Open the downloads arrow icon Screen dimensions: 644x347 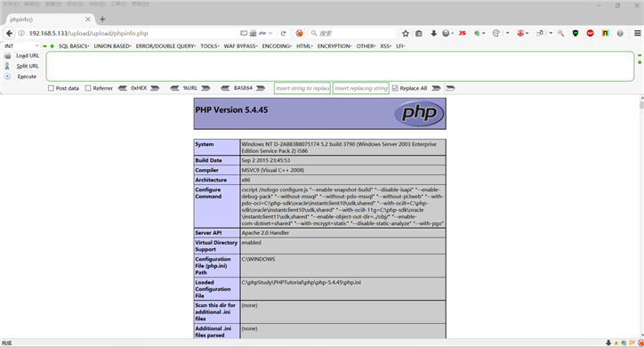tap(433, 33)
